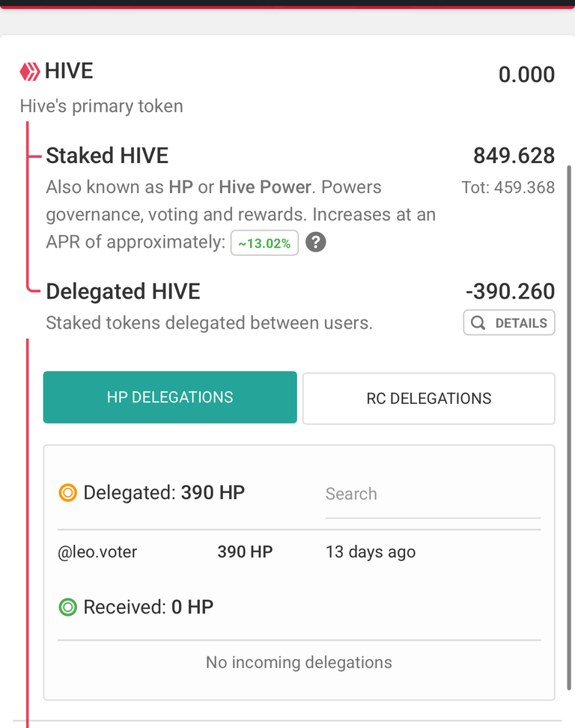Click the green Received circle icon
Viewport: 575px width, 728px height.
[x=68, y=607]
